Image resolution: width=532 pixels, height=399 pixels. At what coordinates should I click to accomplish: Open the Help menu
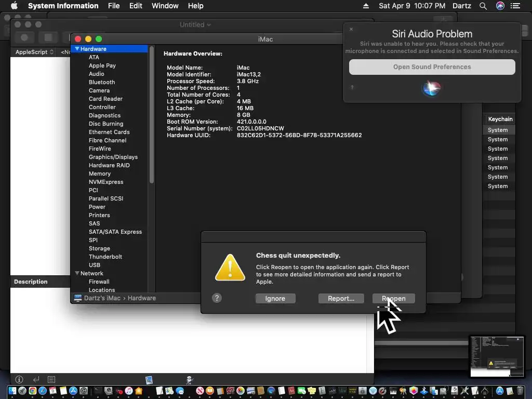(x=195, y=6)
